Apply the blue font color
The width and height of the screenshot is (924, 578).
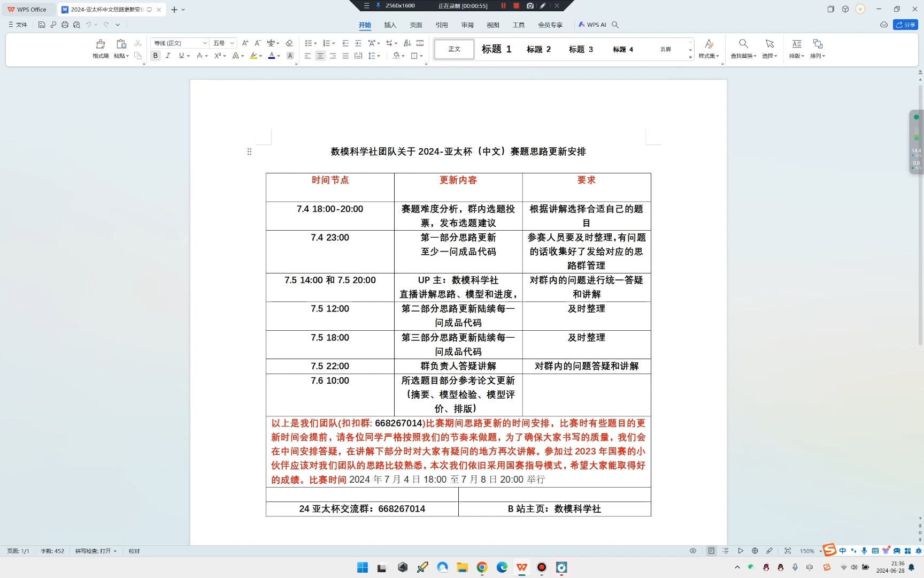pyautogui.click(x=272, y=56)
